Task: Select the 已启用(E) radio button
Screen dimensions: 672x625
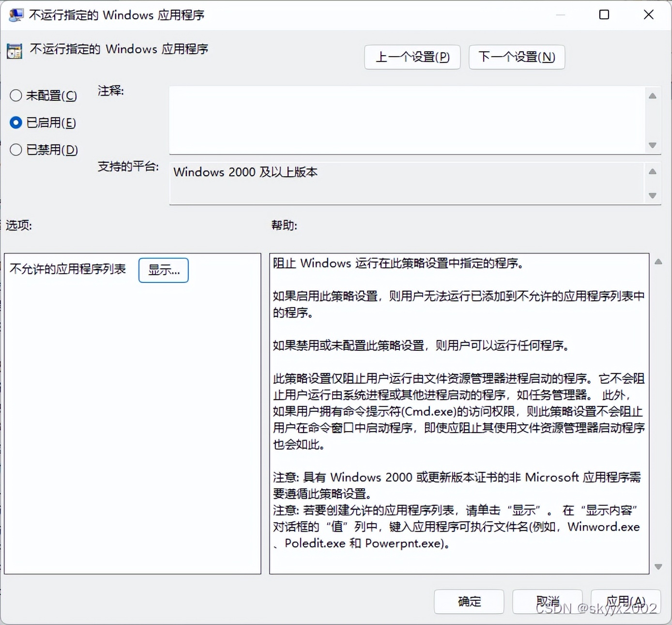Action: coord(16,123)
